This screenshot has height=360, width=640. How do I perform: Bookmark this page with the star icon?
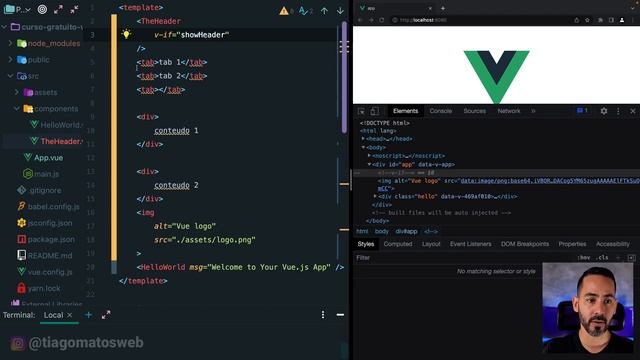(x=587, y=20)
